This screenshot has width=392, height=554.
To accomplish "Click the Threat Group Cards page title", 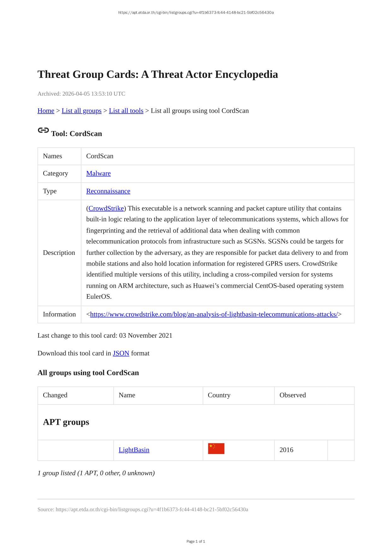I will coord(158,74).
